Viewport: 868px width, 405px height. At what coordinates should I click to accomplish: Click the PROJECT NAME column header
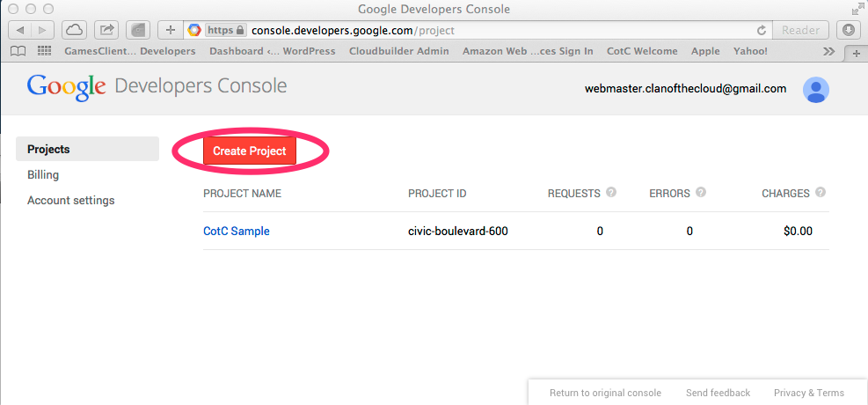(243, 194)
